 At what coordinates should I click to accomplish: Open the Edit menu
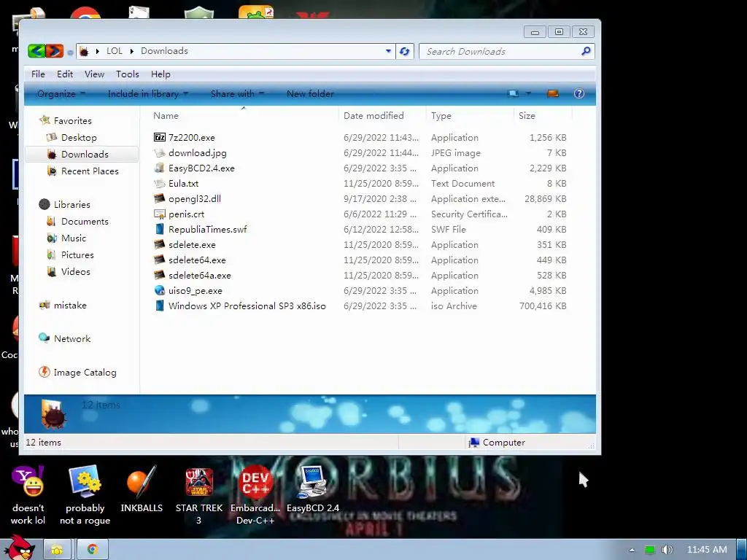pos(65,74)
